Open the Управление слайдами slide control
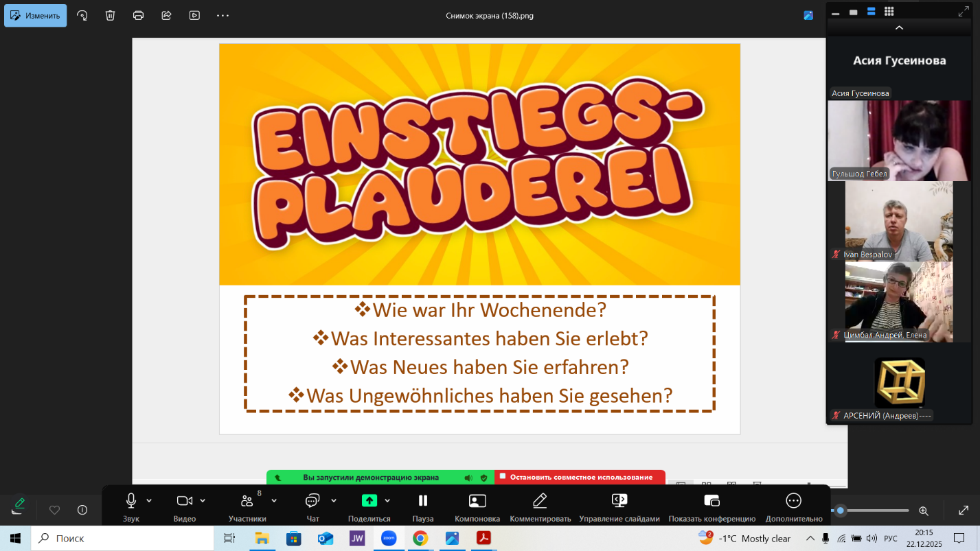Viewport: 980px width, 551px height. tap(619, 501)
